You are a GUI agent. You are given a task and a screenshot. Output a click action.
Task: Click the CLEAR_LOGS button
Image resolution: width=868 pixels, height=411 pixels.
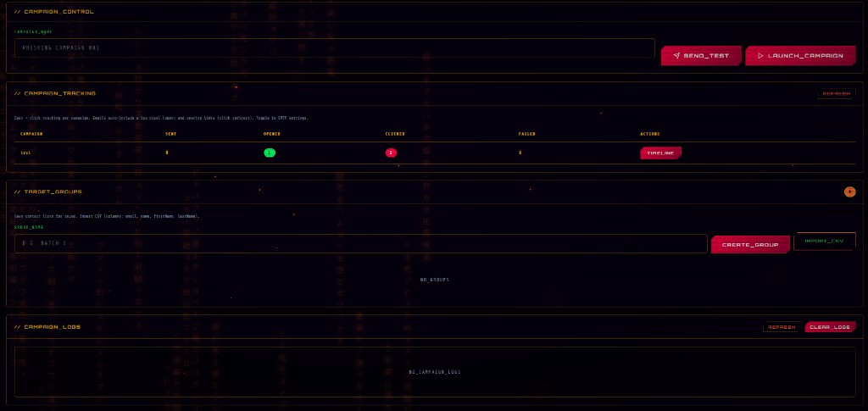pos(830,327)
